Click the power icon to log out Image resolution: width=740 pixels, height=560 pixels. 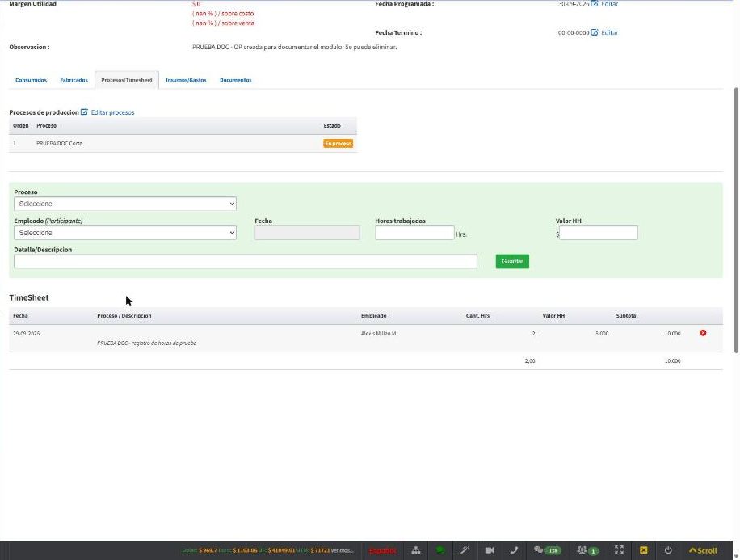[668, 550]
